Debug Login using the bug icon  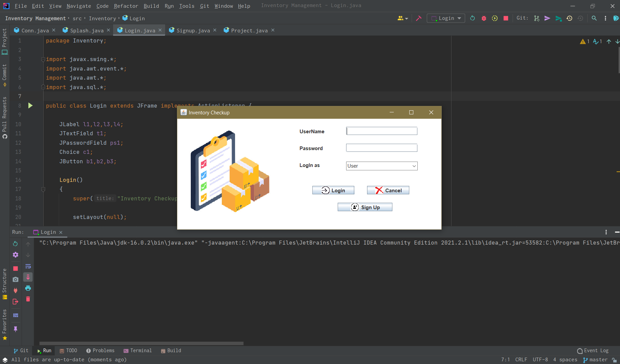click(484, 18)
